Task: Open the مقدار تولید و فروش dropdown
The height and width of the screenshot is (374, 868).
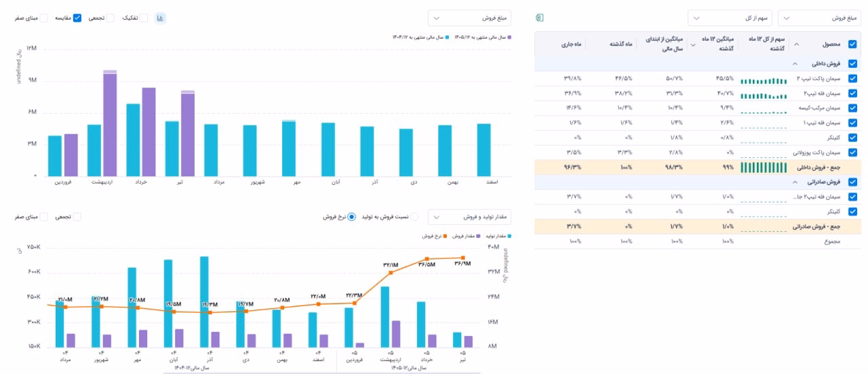Action: (470, 217)
